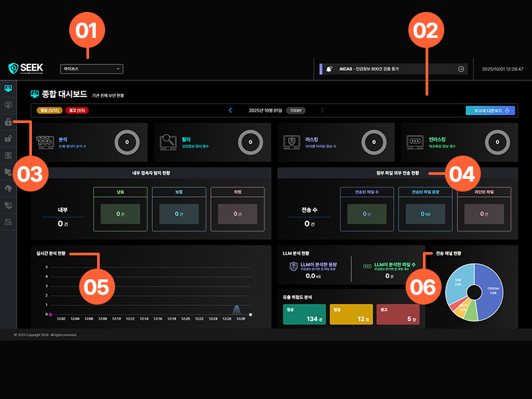Go to previous date with left chevron

[230, 110]
